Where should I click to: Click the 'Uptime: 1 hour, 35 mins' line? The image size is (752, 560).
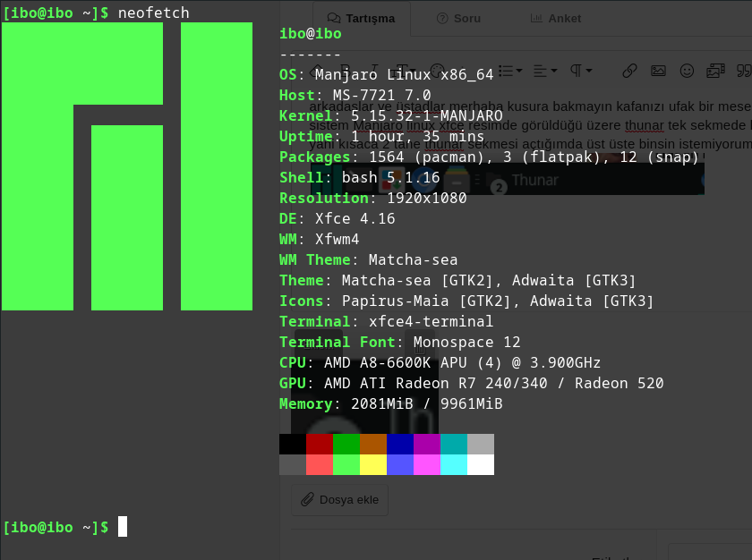(381, 137)
